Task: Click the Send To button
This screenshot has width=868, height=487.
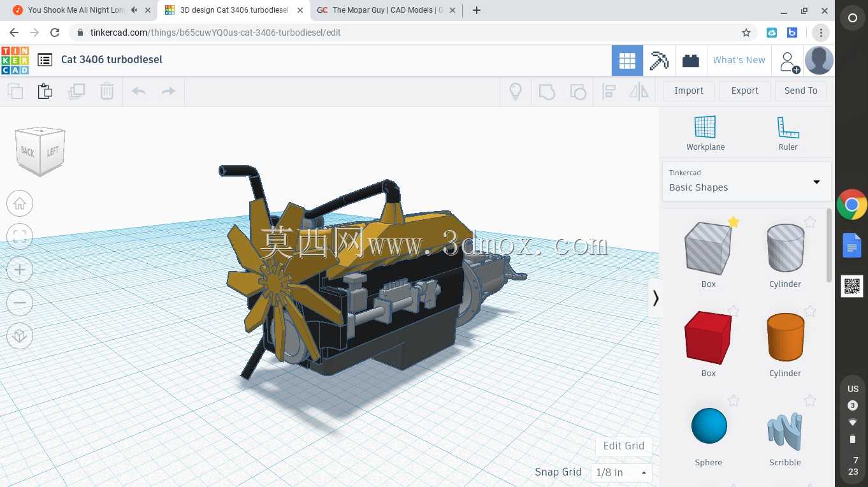Action: pyautogui.click(x=801, y=91)
